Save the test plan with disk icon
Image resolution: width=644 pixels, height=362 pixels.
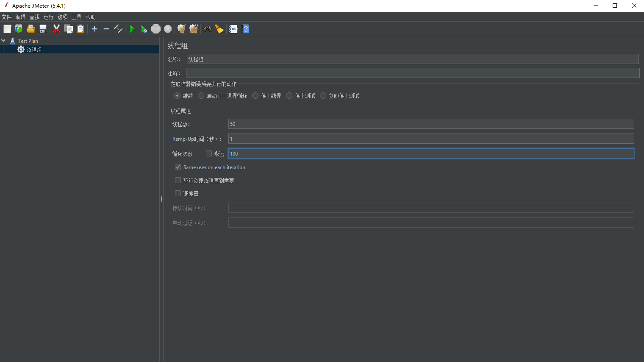43,29
